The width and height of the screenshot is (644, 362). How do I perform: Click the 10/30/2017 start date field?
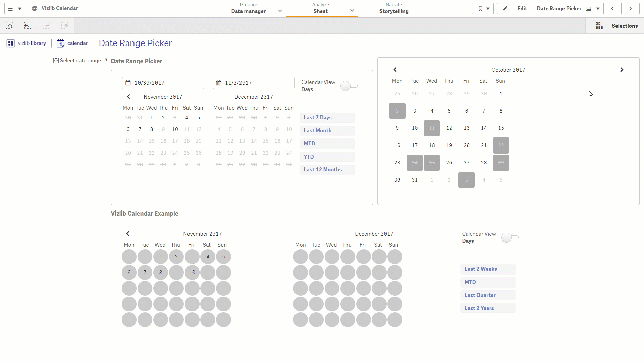[163, 83]
